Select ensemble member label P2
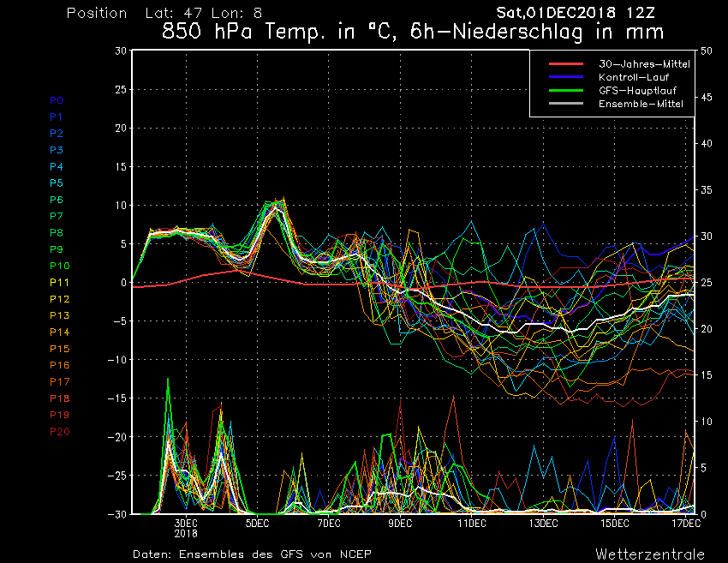Viewport: 728px width, 563px height. [x=57, y=134]
